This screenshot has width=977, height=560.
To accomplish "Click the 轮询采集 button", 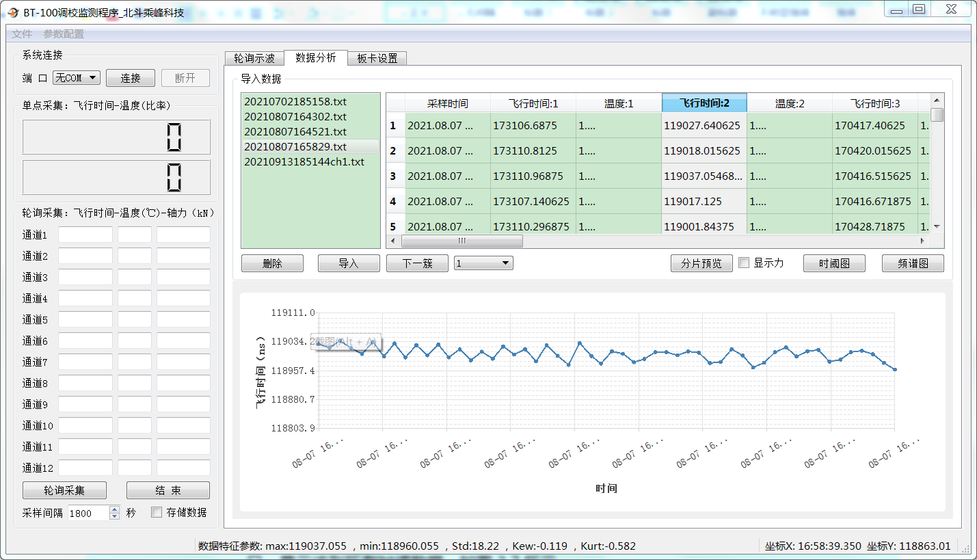I will [64, 490].
